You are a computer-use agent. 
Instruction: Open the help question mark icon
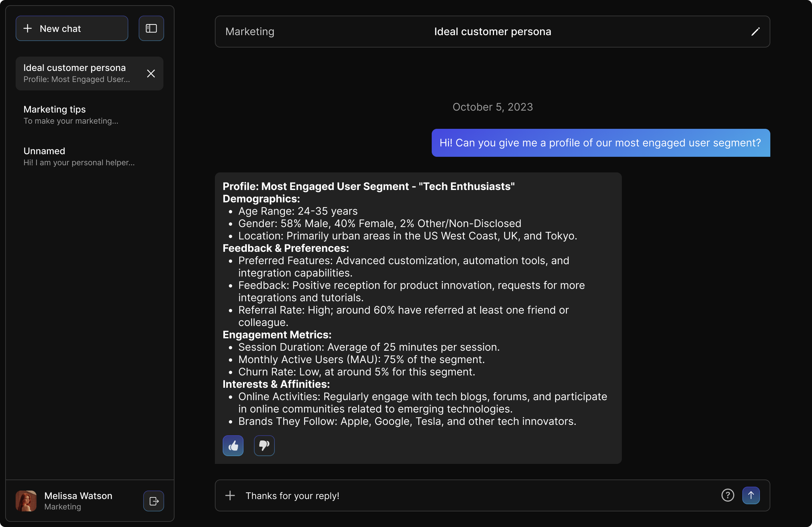(x=727, y=495)
